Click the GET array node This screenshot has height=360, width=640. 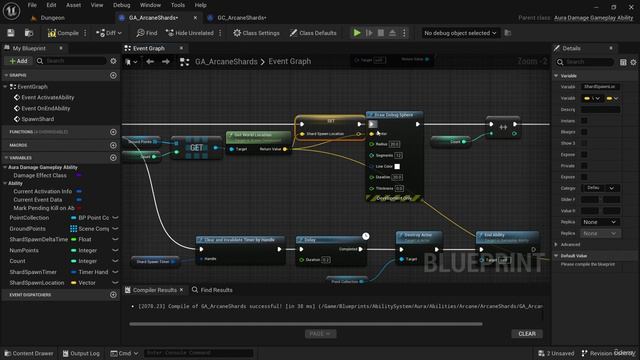pos(197,148)
